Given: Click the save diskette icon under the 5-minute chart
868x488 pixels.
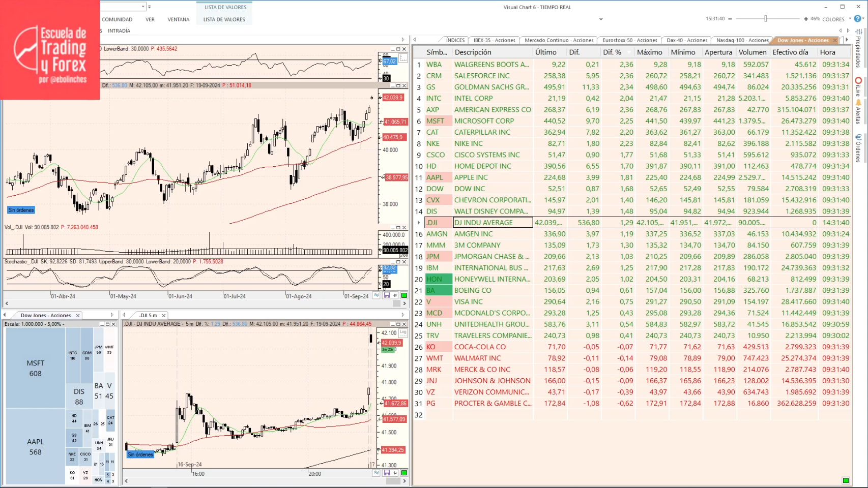Looking at the screenshot, I should (387, 473).
